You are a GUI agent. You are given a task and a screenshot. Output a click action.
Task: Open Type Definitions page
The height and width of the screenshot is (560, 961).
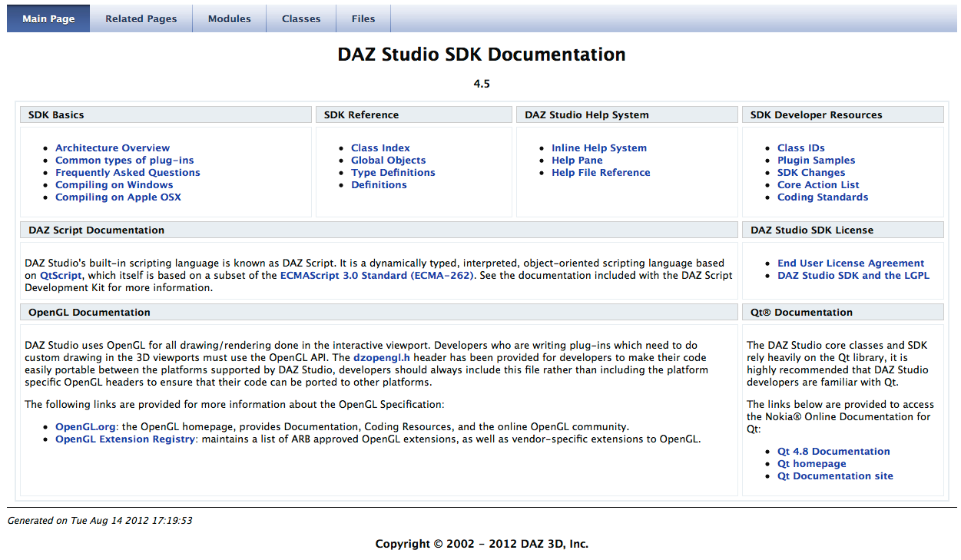[393, 173]
